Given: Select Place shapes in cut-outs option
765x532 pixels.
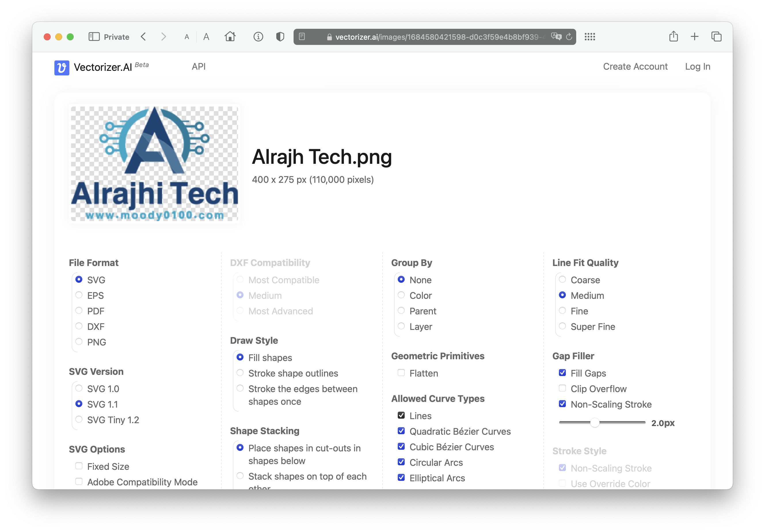Looking at the screenshot, I should tap(240, 448).
